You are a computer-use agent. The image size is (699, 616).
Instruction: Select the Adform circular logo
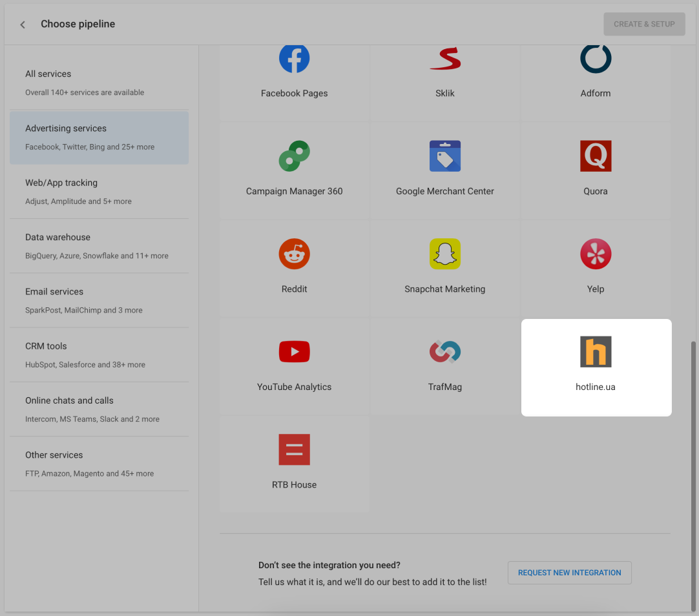[x=596, y=58]
